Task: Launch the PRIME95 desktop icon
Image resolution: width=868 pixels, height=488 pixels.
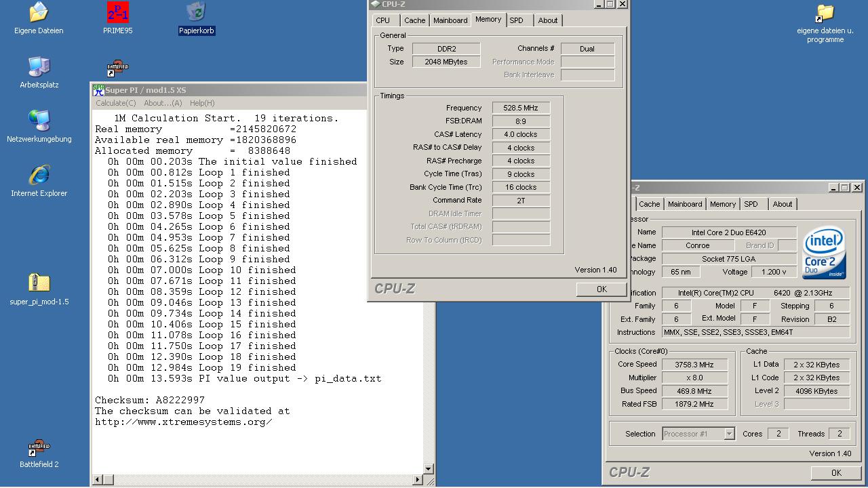Action: coord(117,18)
